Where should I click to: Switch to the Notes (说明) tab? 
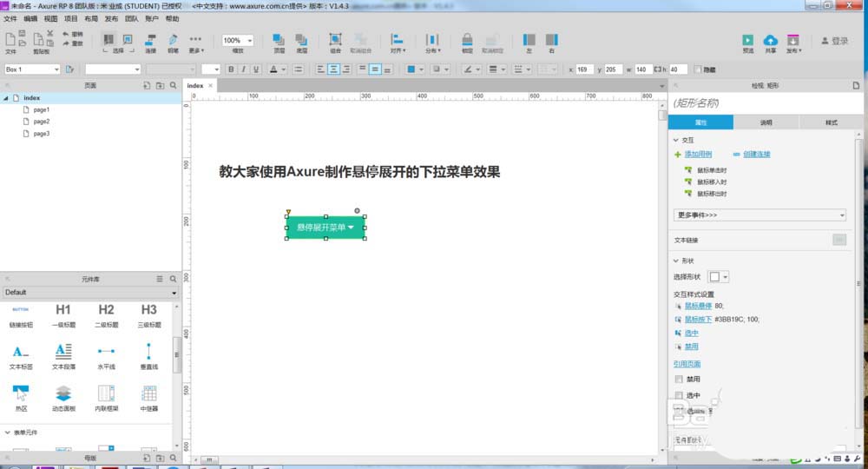coord(766,122)
